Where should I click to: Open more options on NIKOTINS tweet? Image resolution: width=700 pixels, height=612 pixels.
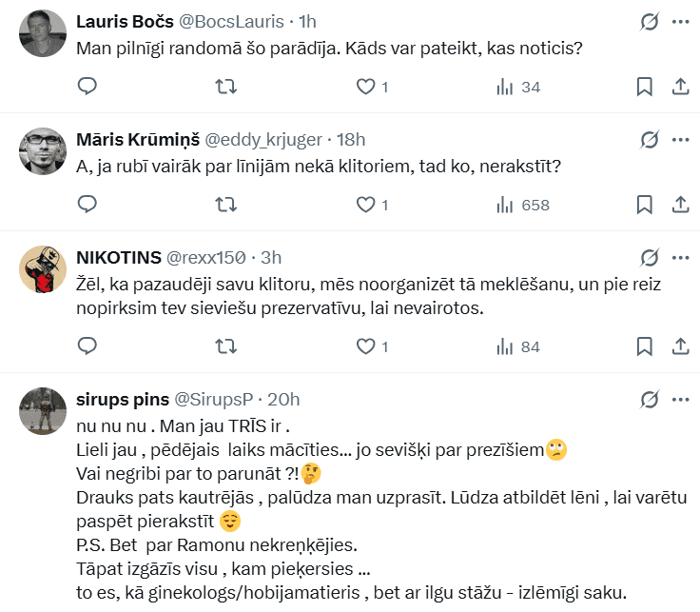(680, 257)
